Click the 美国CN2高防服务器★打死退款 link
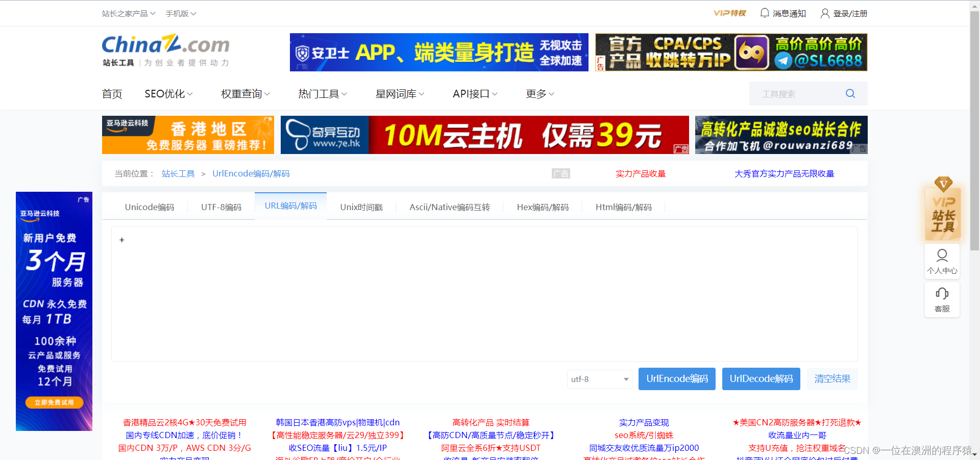The image size is (980, 460). coord(797,423)
